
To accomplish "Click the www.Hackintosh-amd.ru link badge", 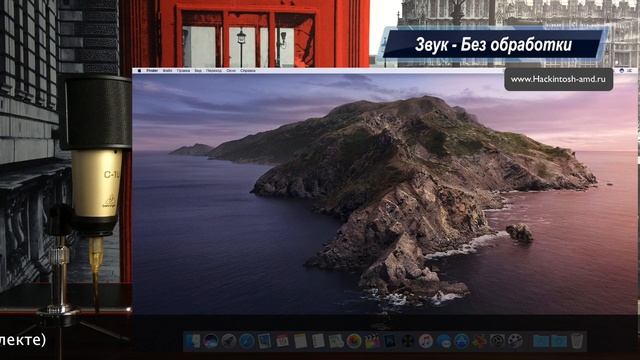I will (558, 79).
